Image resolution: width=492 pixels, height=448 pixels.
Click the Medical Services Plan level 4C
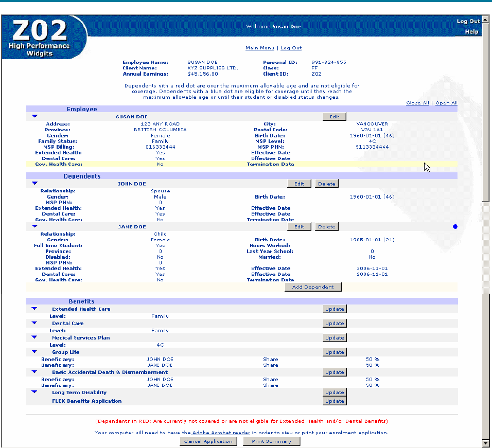(161, 345)
